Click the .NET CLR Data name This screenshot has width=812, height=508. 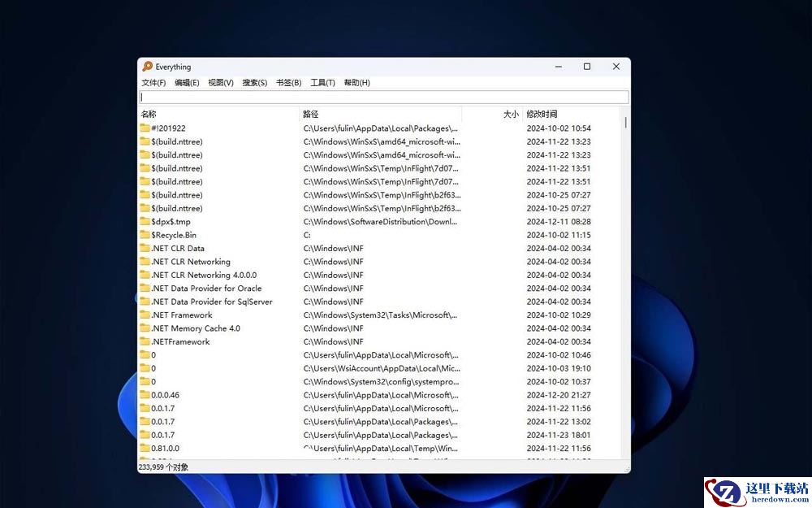[178, 248]
